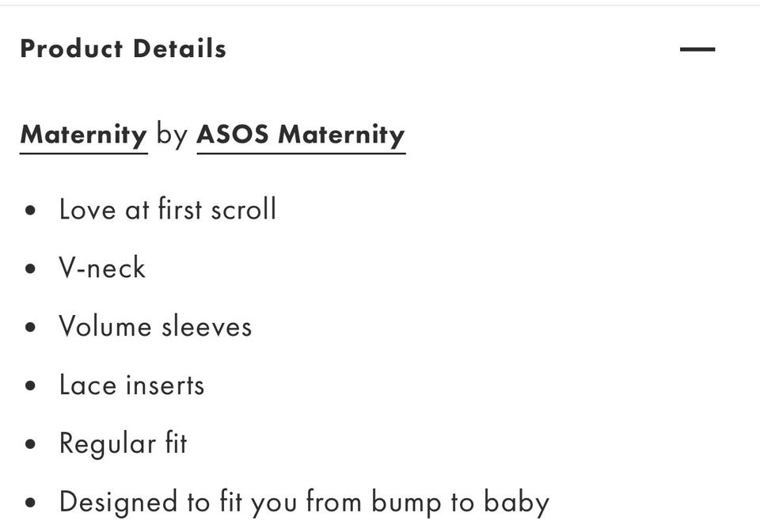Open the underlined Maternity link
The height and width of the screenshot is (532, 760).
83,135
